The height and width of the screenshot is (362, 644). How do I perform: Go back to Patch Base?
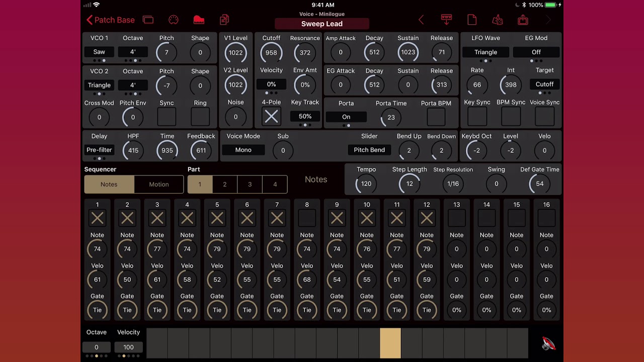[x=110, y=20]
